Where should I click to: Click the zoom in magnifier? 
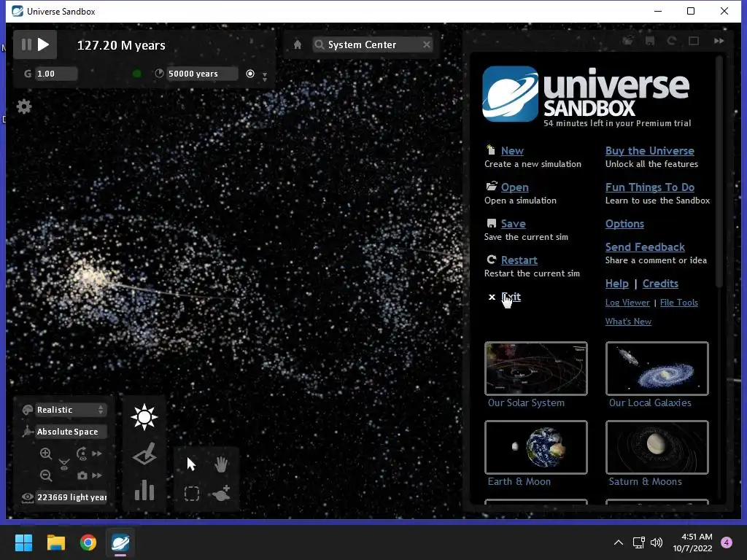pyautogui.click(x=46, y=454)
